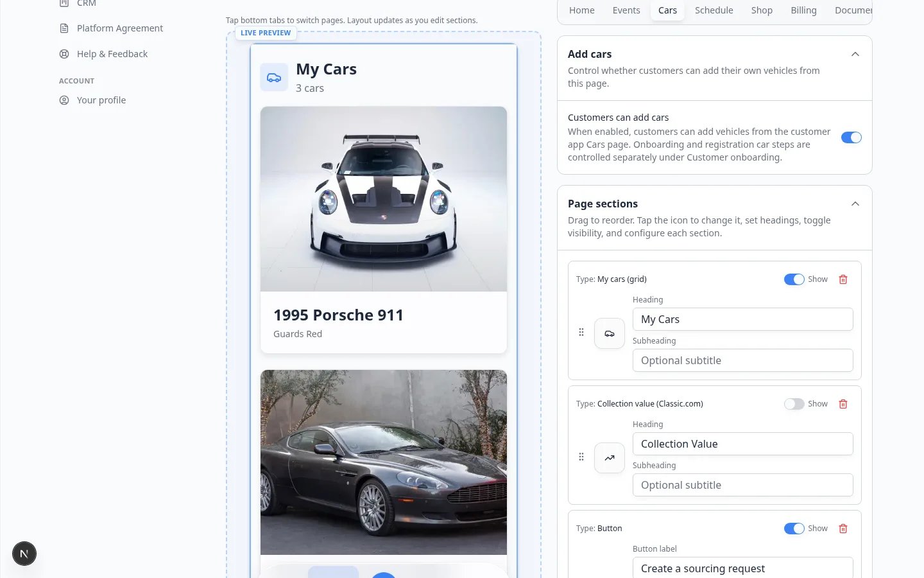Change the trend icon for Collection Value
The width and height of the screenshot is (924, 578).
(x=610, y=458)
